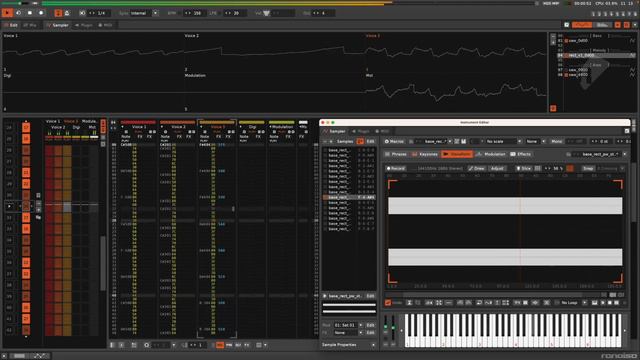
Task: Click the play sample icon under waveform
Action: click(603, 303)
